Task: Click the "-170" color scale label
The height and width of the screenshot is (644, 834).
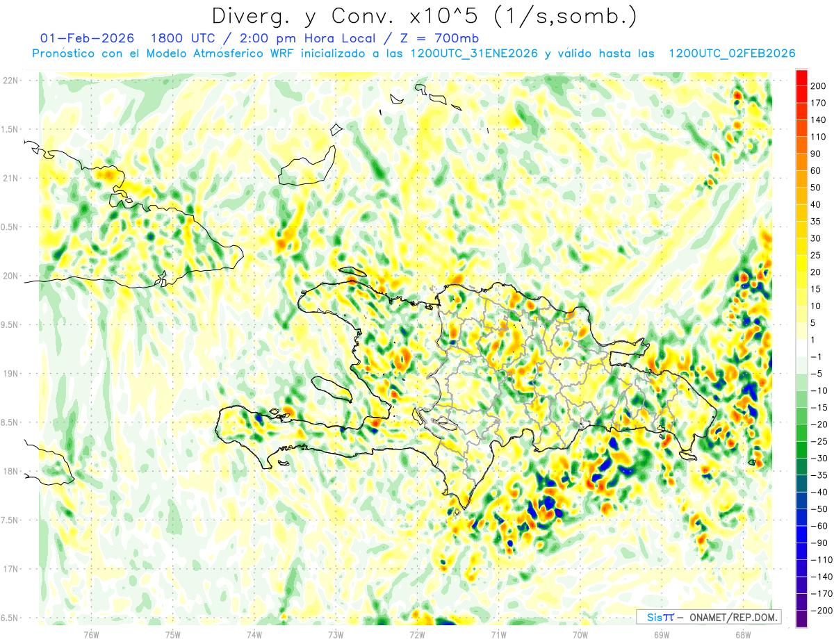Action: click(823, 593)
